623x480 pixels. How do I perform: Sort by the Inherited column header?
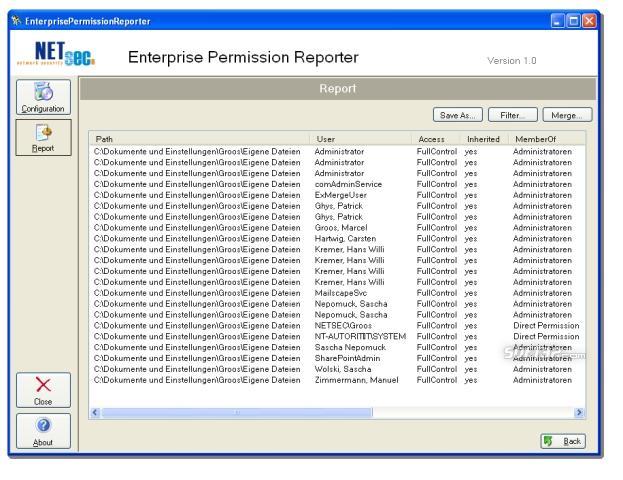pyautogui.click(x=484, y=139)
